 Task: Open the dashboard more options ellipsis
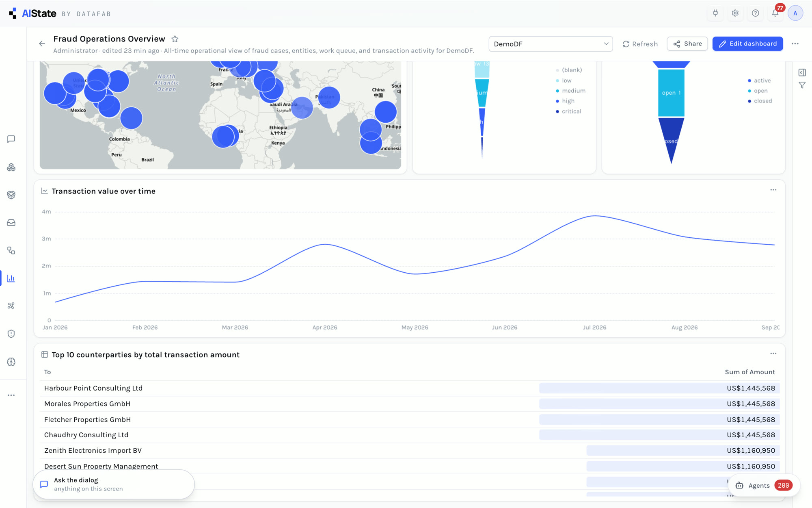coord(795,44)
